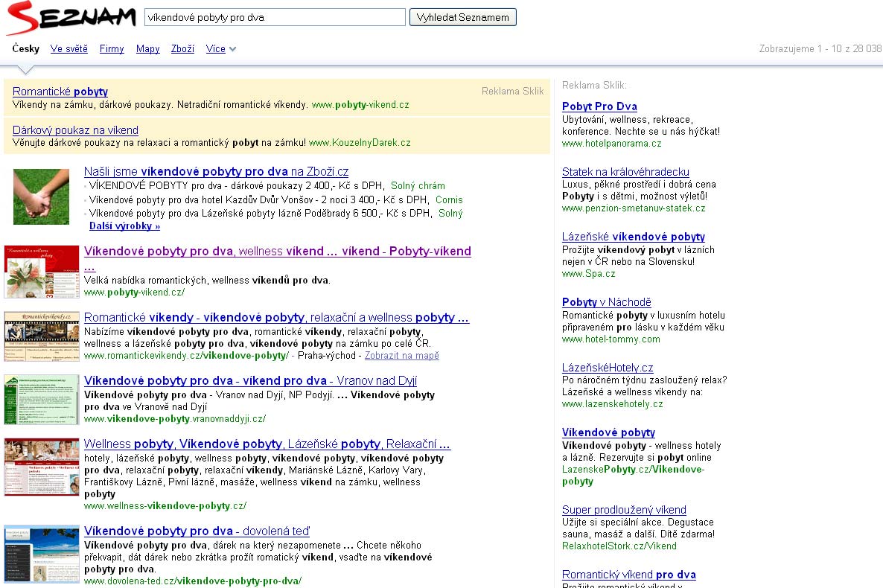This screenshot has width=883, height=588.
Task: Click the Romantickevikendy.cz result thumbnail
Action: click(42, 336)
